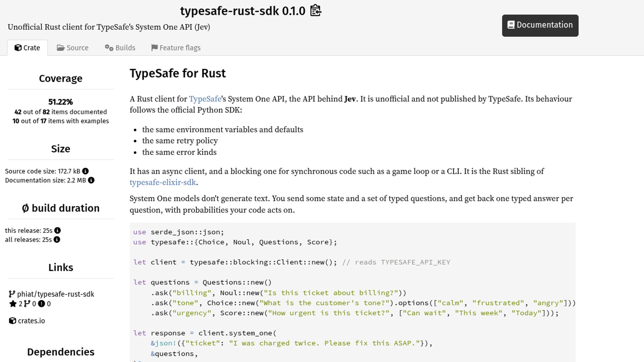Click the Dependencies heading
Screen dimensions: 644x362
coord(61,352)
